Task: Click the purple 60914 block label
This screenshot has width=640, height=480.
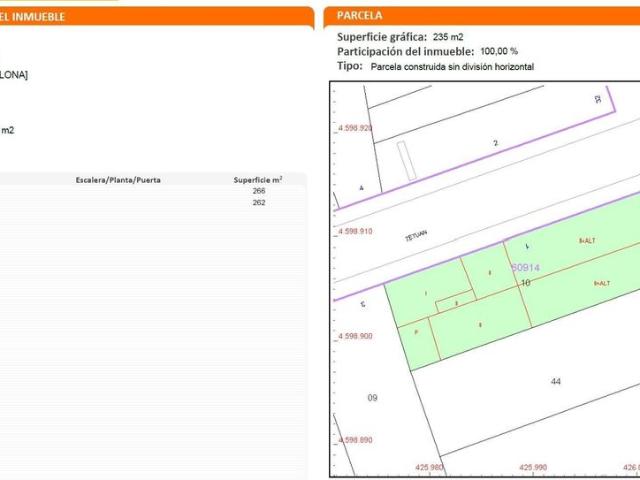Action: pyautogui.click(x=526, y=268)
